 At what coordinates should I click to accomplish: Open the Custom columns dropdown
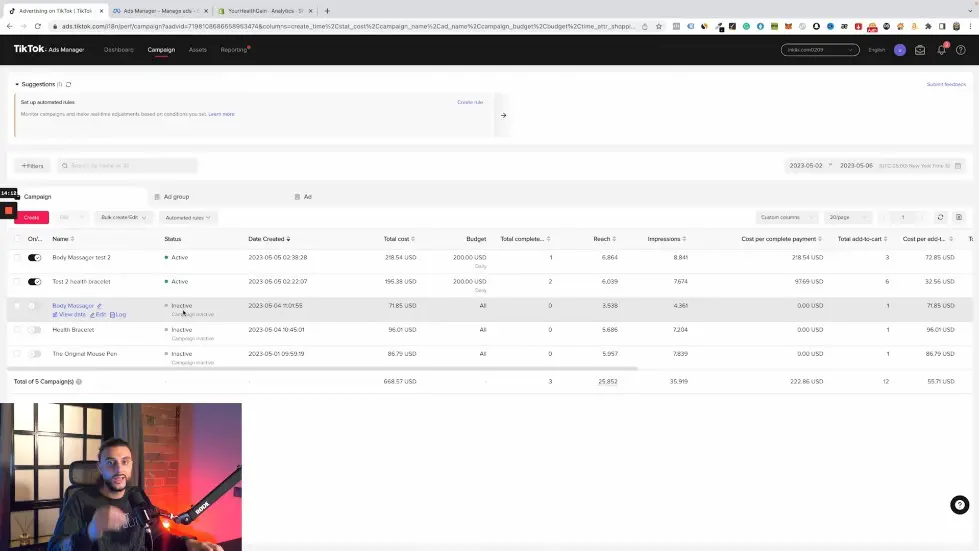click(x=786, y=217)
